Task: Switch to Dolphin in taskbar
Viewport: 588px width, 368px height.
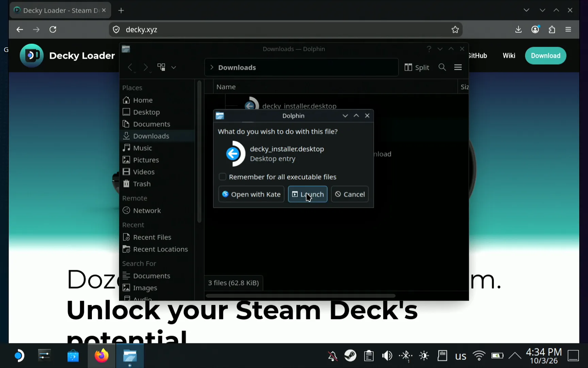Action: [x=130, y=356]
